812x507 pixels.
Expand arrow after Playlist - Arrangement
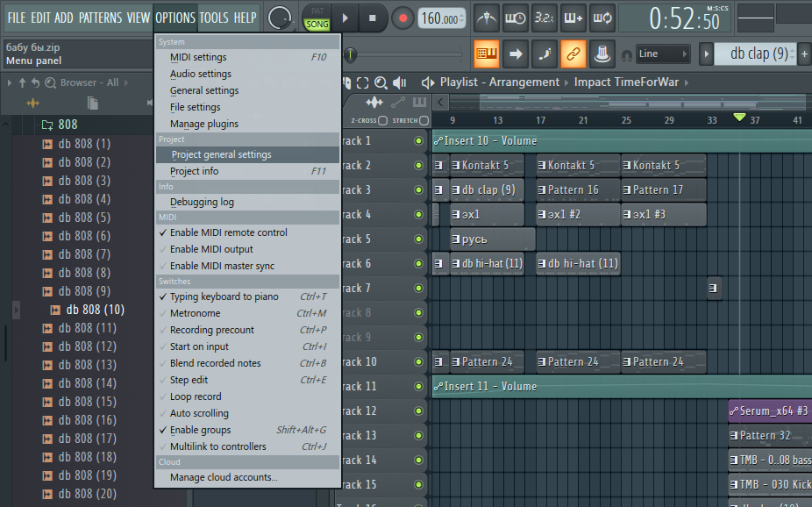pos(566,82)
